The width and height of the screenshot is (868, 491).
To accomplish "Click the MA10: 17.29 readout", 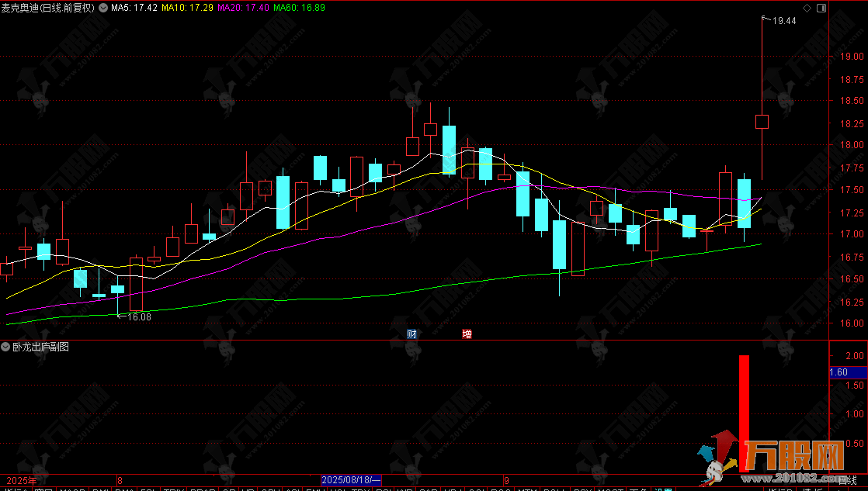I will 187,8.
